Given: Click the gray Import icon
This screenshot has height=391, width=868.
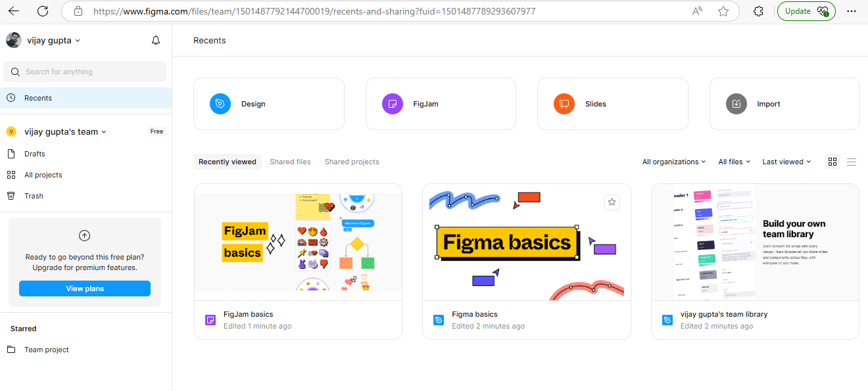Looking at the screenshot, I should 736,104.
